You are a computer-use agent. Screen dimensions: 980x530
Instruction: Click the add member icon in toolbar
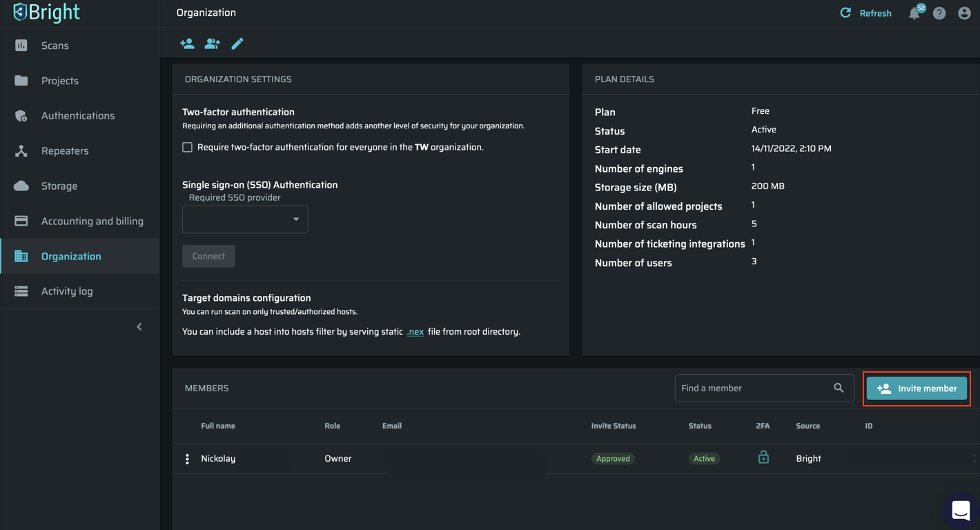187,44
